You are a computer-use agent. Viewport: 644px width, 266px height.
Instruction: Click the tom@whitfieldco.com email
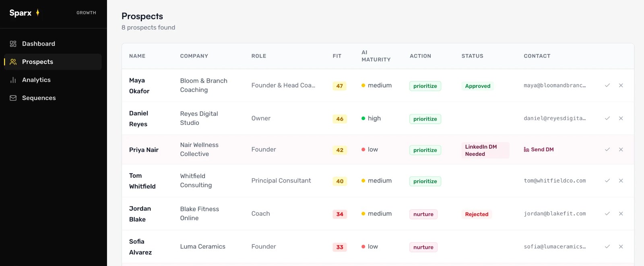(555, 181)
